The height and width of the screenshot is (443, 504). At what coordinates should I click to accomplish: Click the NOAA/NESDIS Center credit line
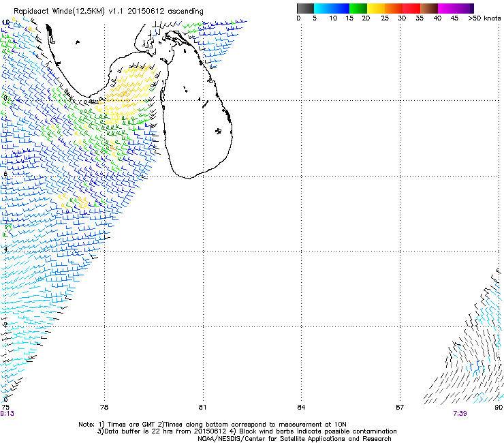coord(294,439)
